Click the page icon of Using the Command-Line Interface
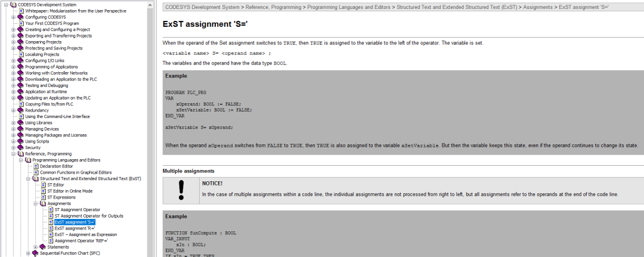The width and height of the screenshot is (644, 257). [21, 116]
